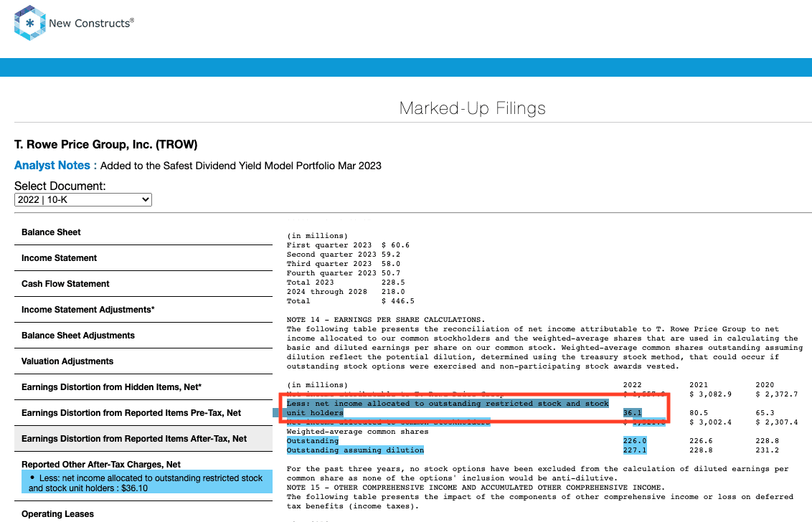This screenshot has height=522, width=812.
Task: Click the 'T. Rowe Price Group, Inc. (TROW)' title
Action: (105, 145)
